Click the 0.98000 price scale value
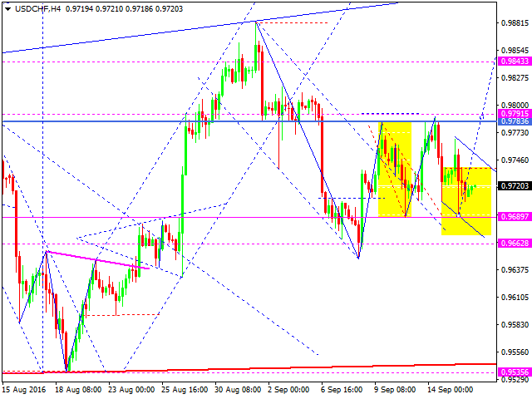 (515, 106)
